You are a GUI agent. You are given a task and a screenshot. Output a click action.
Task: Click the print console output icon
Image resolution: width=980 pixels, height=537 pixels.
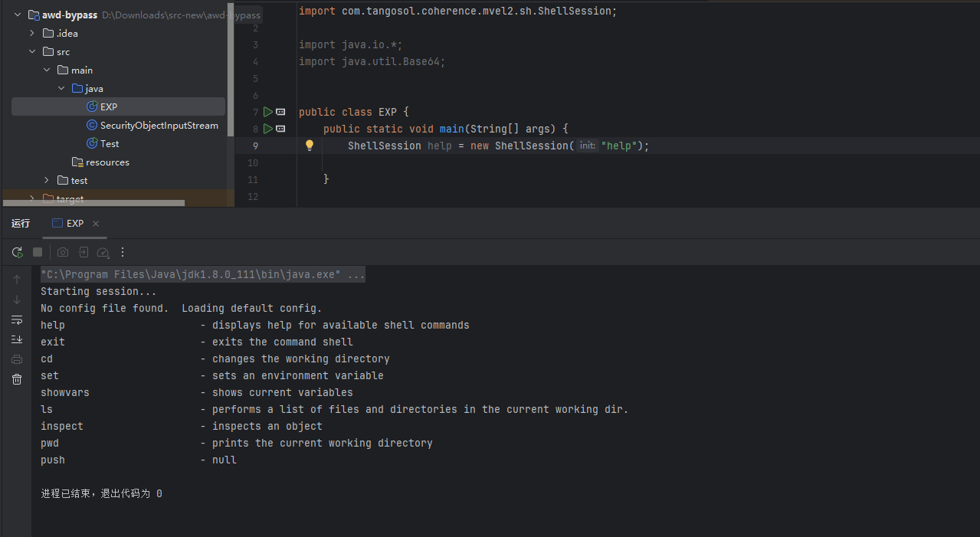tap(17, 359)
